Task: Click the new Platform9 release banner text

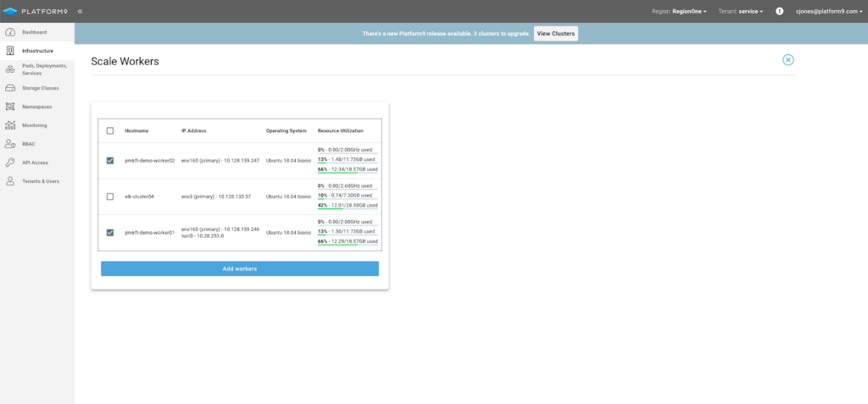Action: point(446,34)
